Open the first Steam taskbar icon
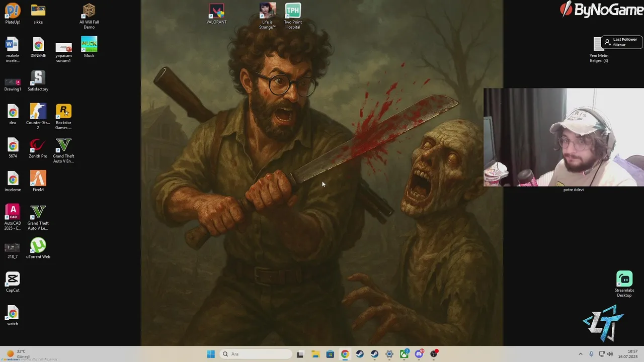The width and height of the screenshot is (644, 362). (x=360, y=354)
